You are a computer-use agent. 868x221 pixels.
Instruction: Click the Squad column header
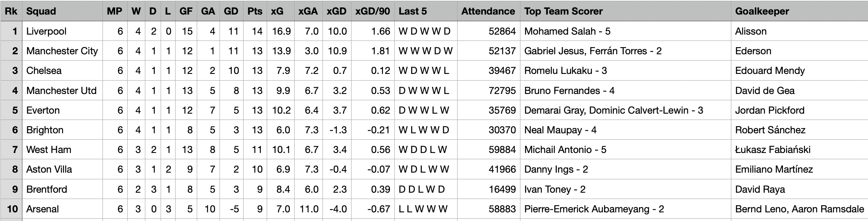tap(62, 11)
